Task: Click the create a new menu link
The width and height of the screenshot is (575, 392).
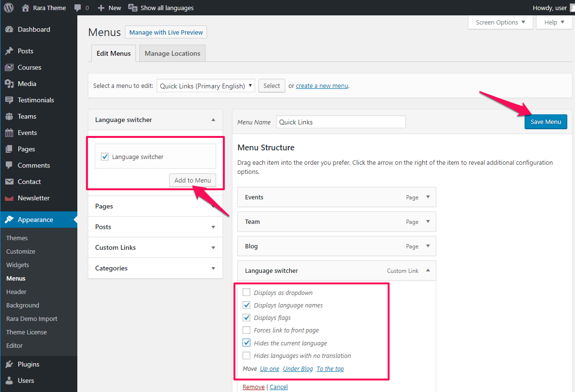Action: (x=322, y=86)
